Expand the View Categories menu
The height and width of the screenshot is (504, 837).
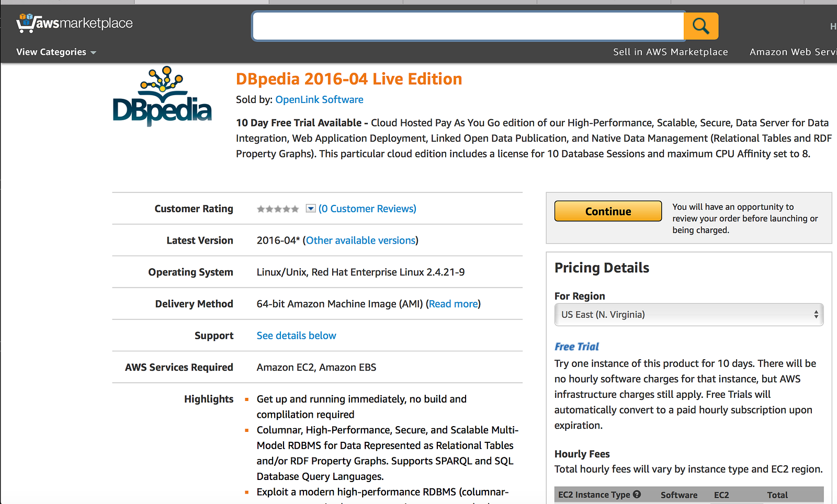coord(56,52)
